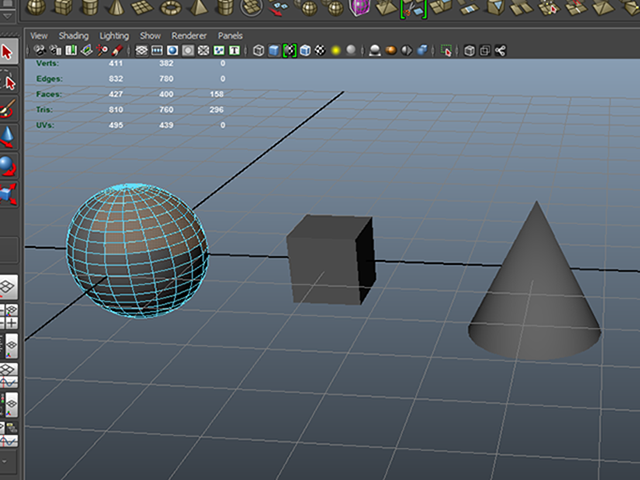Viewport: 640px width, 480px height.
Task: Click the red pencil panel icon
Action: 117,51
